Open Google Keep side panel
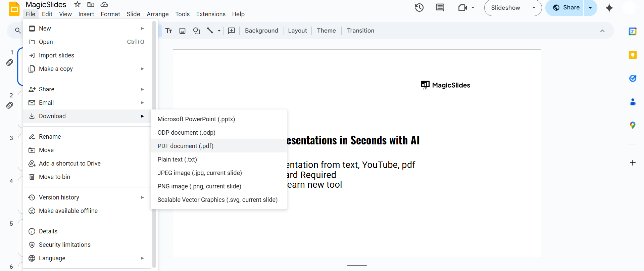Viewport: 644px width, 271px height. (633, 55)
